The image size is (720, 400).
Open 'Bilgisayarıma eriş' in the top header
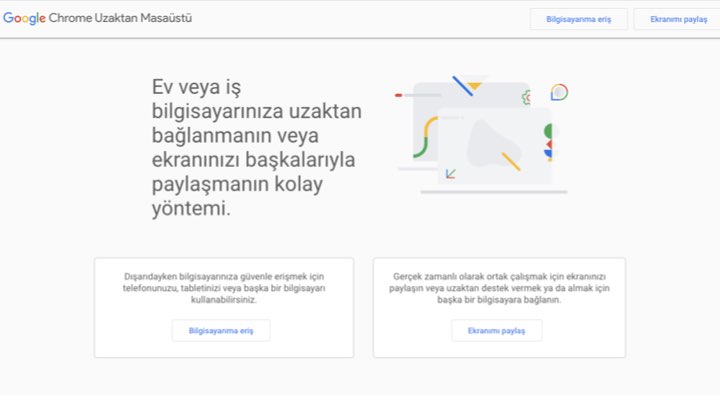point(579,19)
